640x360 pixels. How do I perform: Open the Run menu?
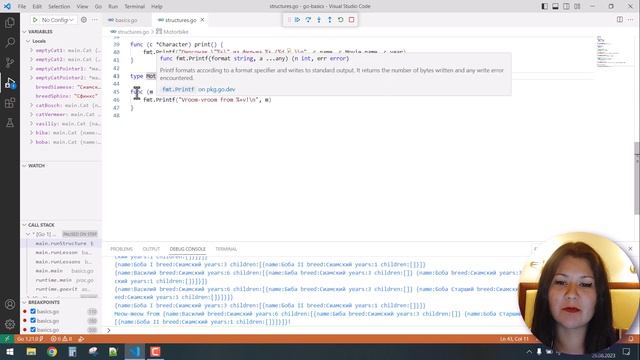(113, 7)
